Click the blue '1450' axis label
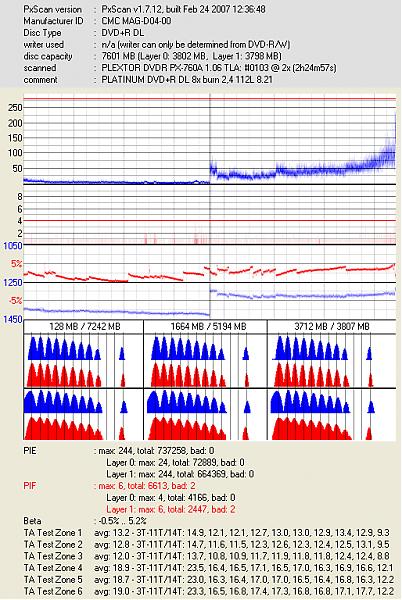This screenshot has height=600, width=402. click(x=13, y=320)
